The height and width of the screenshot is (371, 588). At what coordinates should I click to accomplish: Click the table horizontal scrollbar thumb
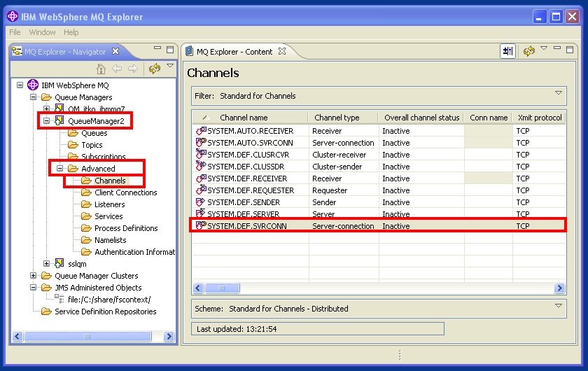(x=222, y=288)
